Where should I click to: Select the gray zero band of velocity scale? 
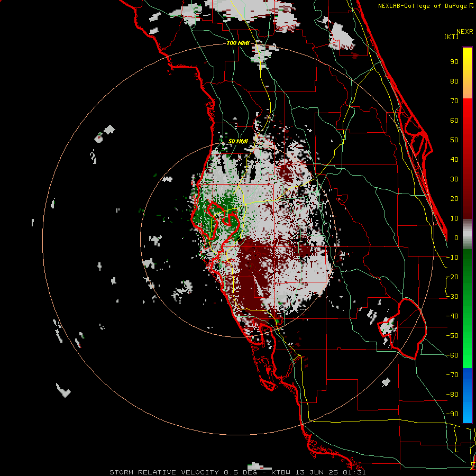(x=467, y=234)
